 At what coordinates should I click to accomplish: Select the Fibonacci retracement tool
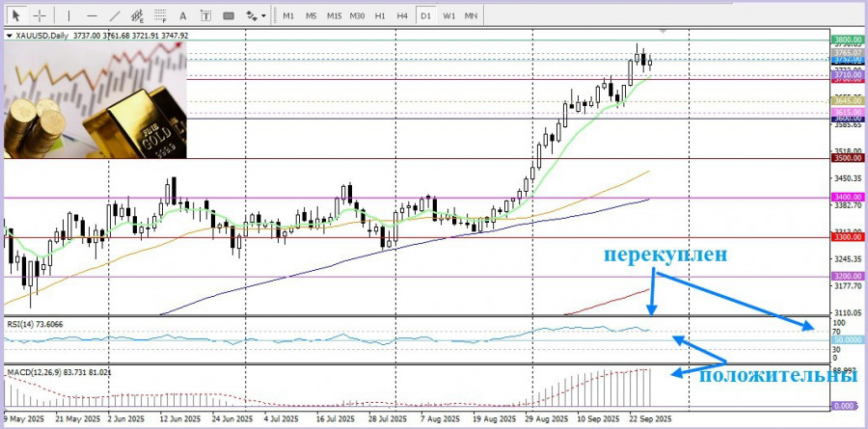pos(160,15)
